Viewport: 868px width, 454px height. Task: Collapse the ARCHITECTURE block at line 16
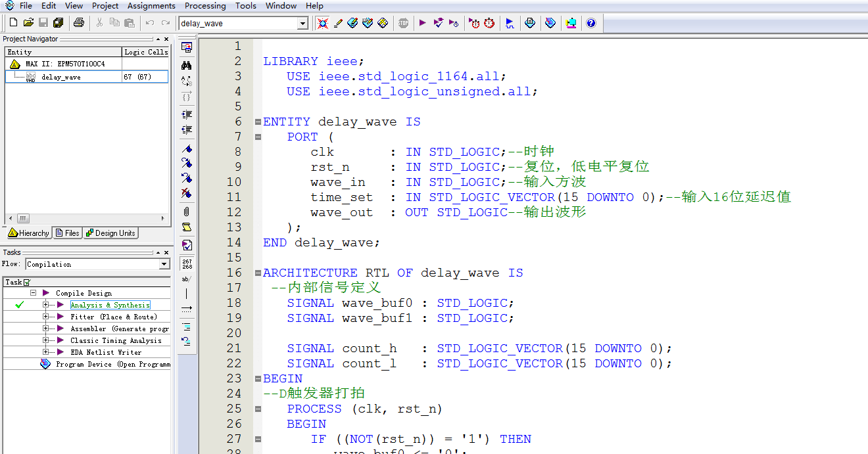pyautogui.click(x=258, y=273)
